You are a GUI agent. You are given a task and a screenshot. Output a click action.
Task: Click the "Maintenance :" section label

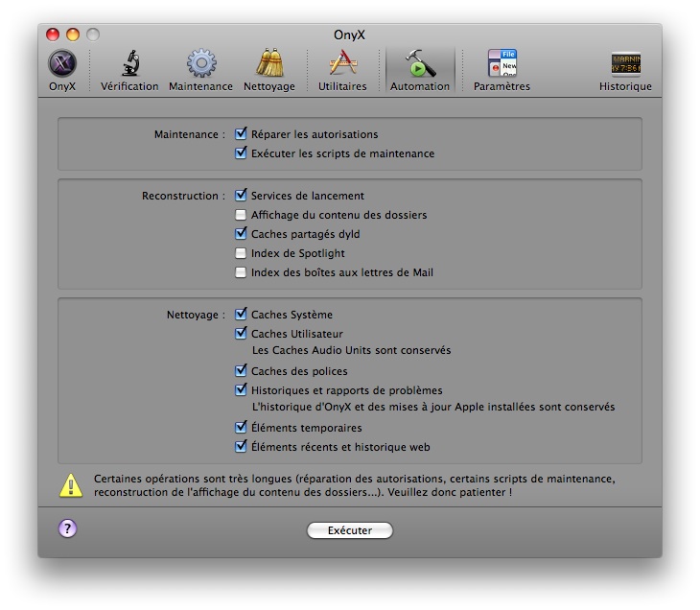(190, 134)
